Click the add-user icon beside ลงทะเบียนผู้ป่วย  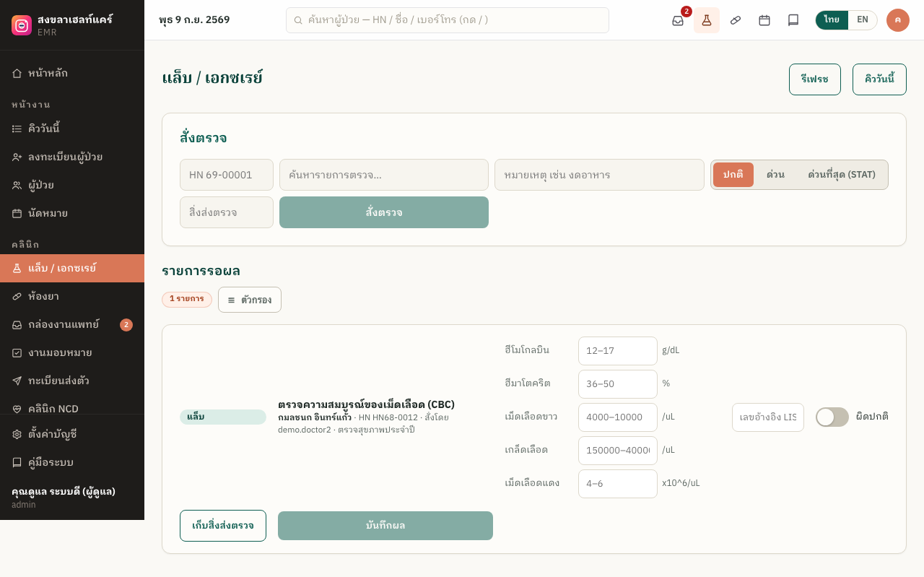click(x=17, y=157)
